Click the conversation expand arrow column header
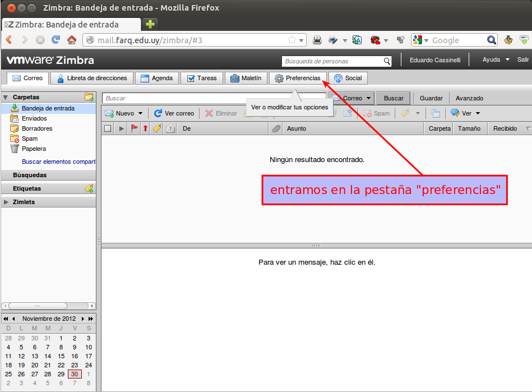 122,128
